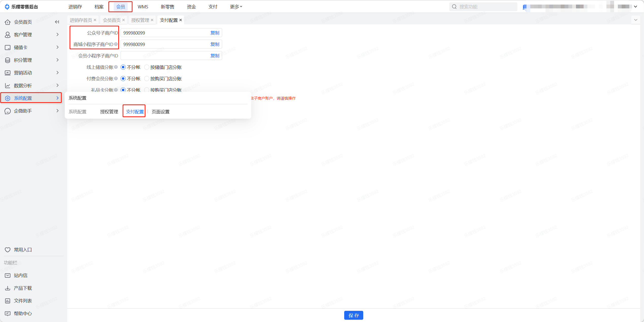Open 进销存 in top menu
Image resolution: width=644 pixels, height=322 pixels.
75,7
